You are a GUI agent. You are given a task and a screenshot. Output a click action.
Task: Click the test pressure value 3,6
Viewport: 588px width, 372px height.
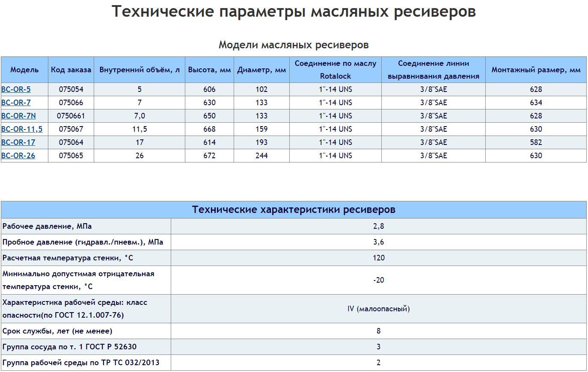(379, 242)
